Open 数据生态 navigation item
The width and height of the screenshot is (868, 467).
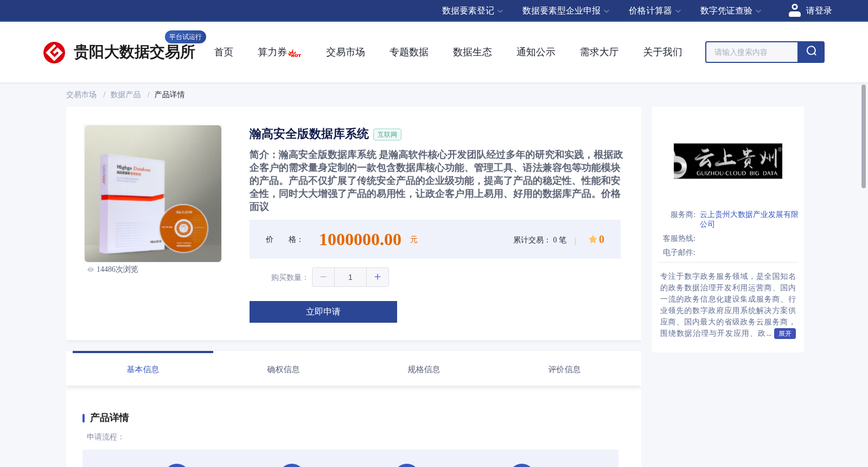(x=473, y=52)
